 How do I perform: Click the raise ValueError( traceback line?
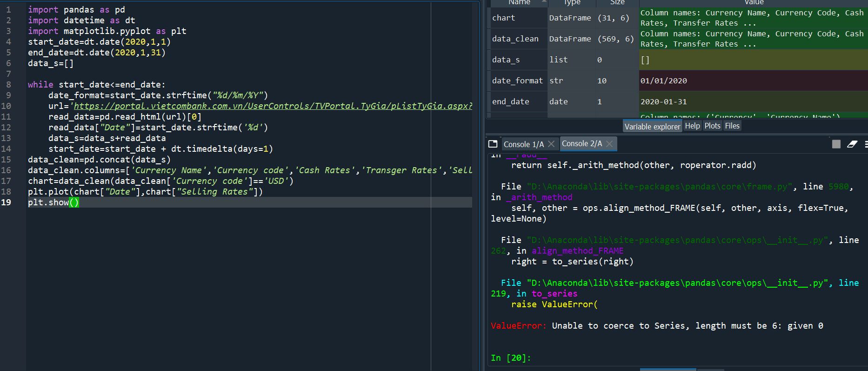554,304
